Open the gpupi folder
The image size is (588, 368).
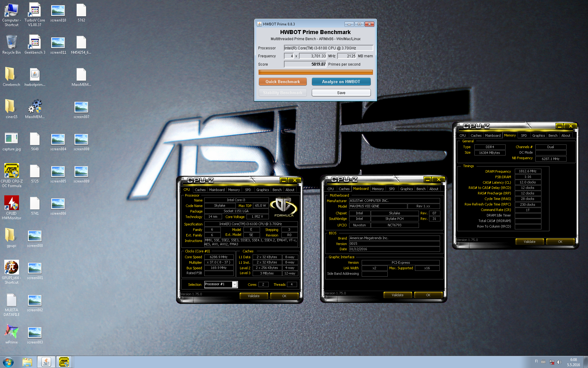pos(11,238)
